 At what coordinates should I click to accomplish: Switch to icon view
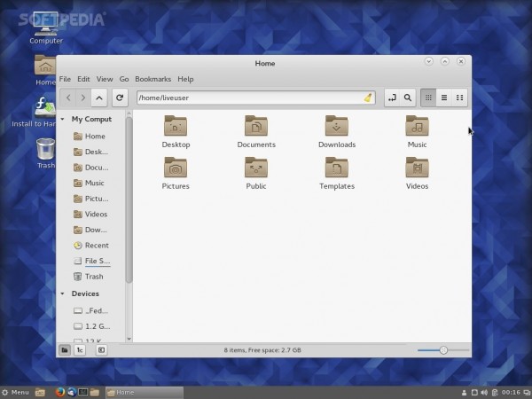pyautogui.click(x=428, y=98)
